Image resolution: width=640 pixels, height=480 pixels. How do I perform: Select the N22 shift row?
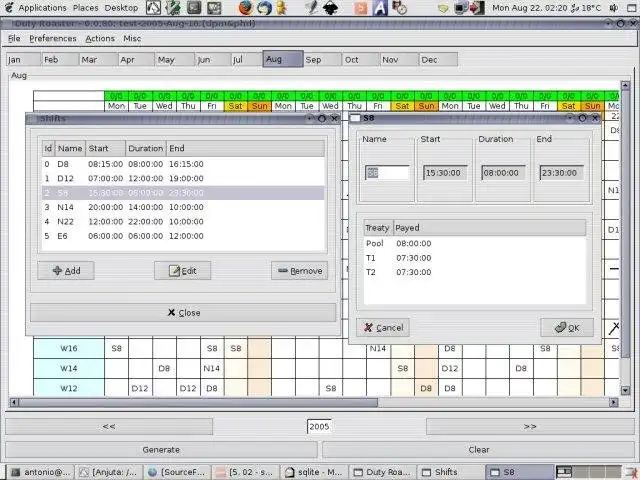coord(183,222)
